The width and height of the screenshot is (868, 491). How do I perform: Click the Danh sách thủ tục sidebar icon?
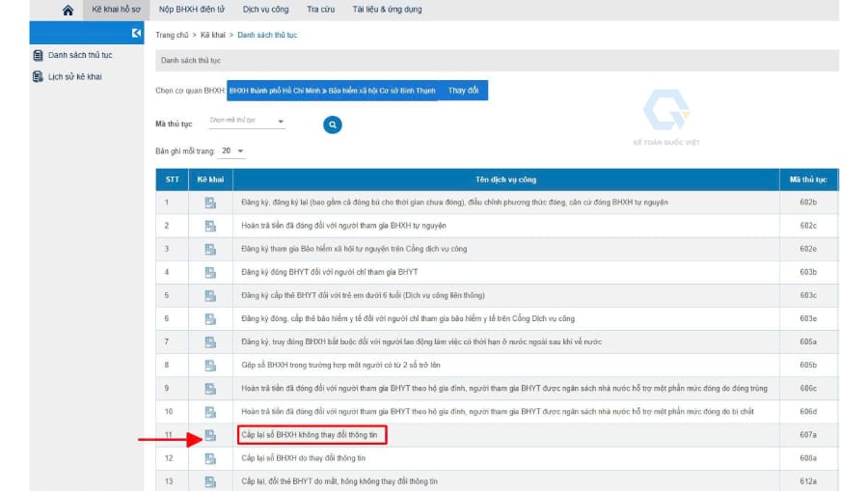38,55
